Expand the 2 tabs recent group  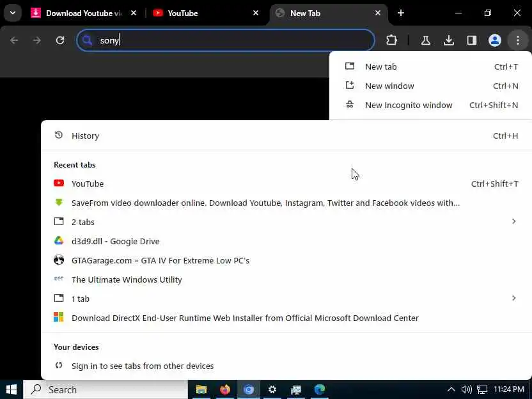click(x=286, y=222)
